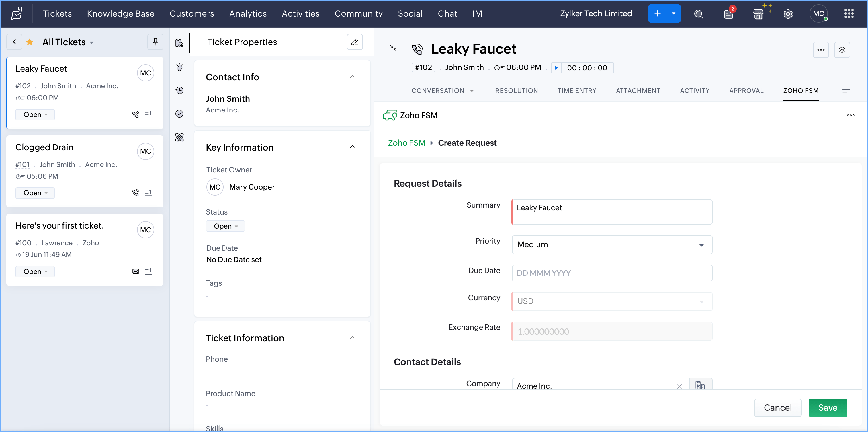This screenshot has height=432, width=868.
Task: Toggle the favorite star for All Tickets
Action: [30, 42]
